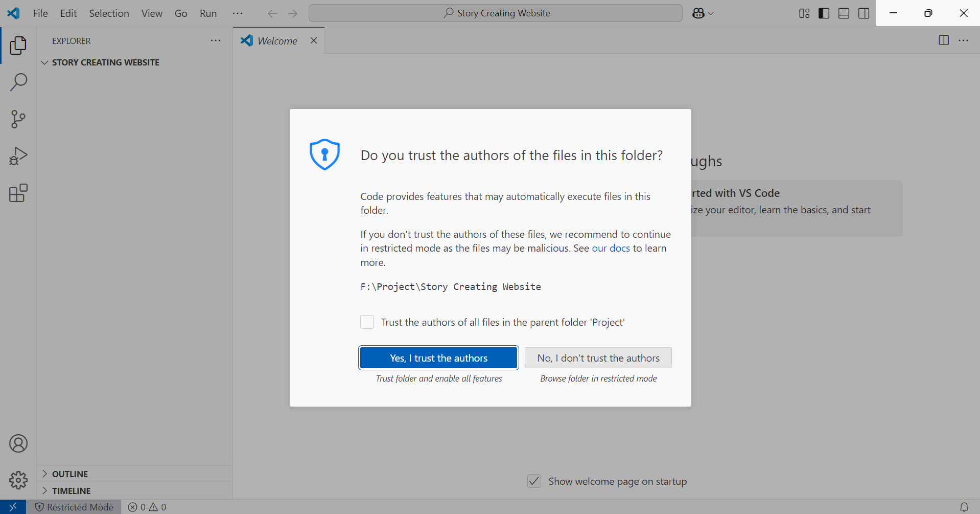Check Trust authors of parent folder 'Project'
This screenshot has width=980, height=514.
click(x=367, y=322)
